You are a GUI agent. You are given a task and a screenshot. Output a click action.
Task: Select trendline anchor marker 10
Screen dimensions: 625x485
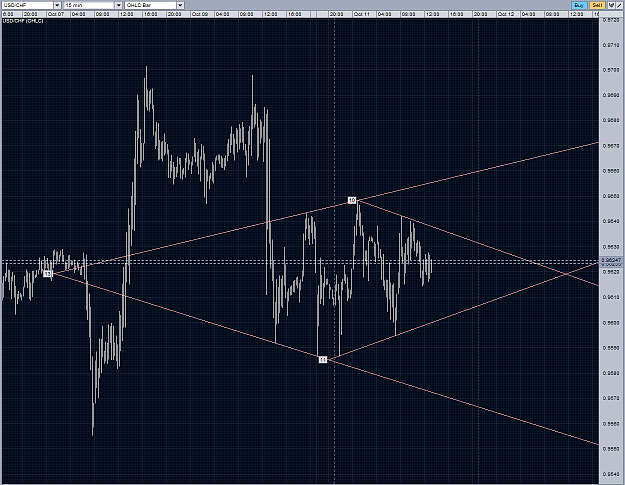click(352, 200)
